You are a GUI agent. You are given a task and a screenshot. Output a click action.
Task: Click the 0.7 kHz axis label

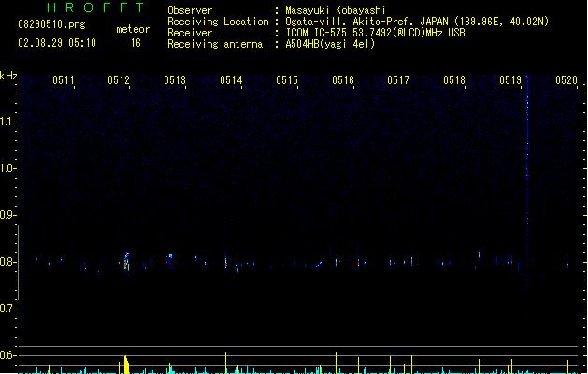7,309
